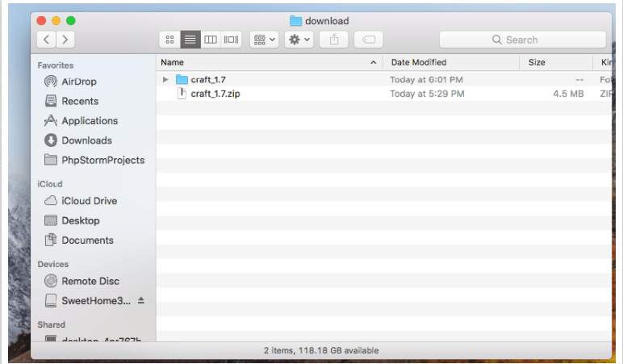Click the craft_1.7 folder name
623x364 pixels.
tap(208, 80)
